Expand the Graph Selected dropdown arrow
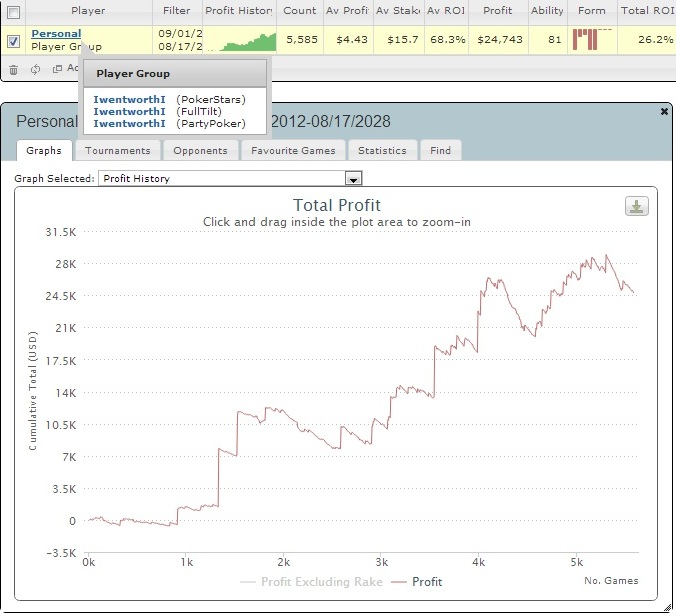The height and width of the screenshot is (616, 676). (x=354, y=178)
